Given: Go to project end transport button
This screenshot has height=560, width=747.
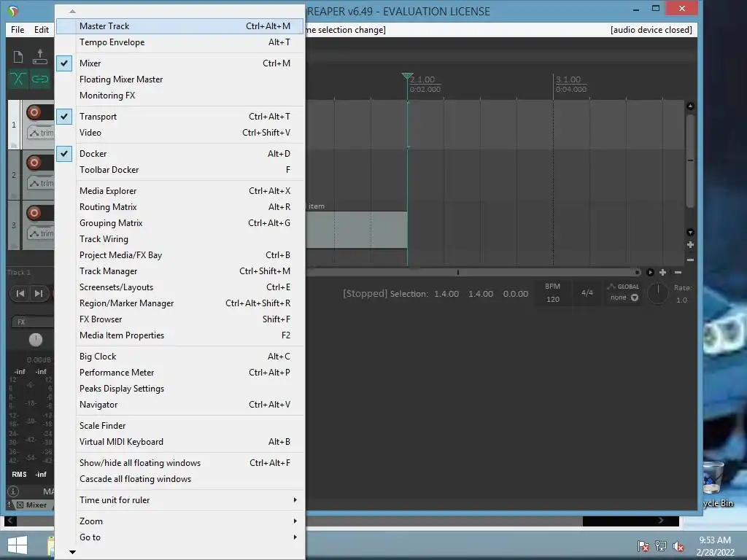Looking at the screenshot, I should (39, 293).
